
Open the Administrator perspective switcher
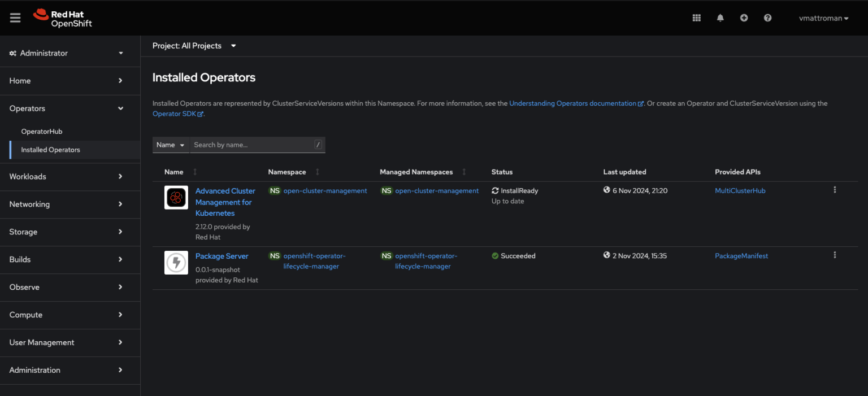(70, 53)
